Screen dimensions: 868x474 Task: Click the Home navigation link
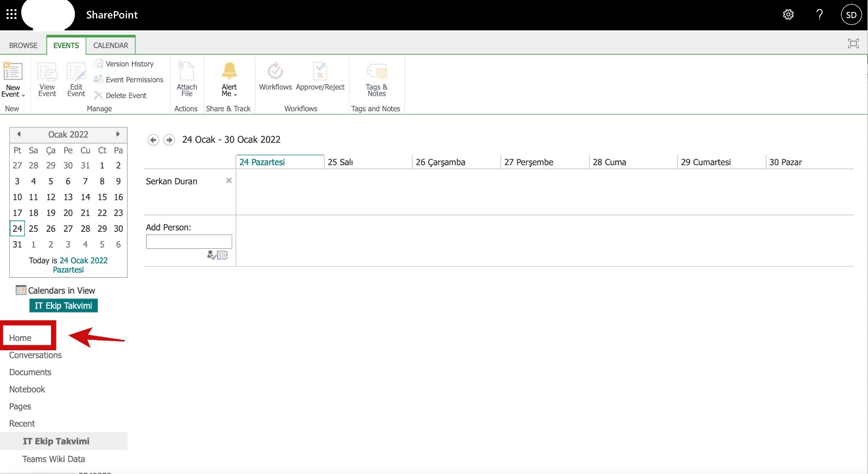[21, 338]
